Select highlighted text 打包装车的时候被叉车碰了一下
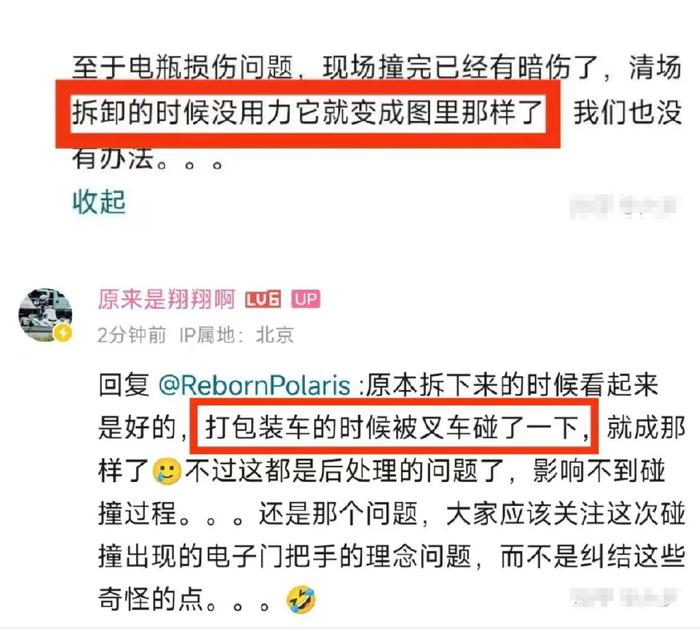This screenshot has width=700, height=631. coord(394,427)
